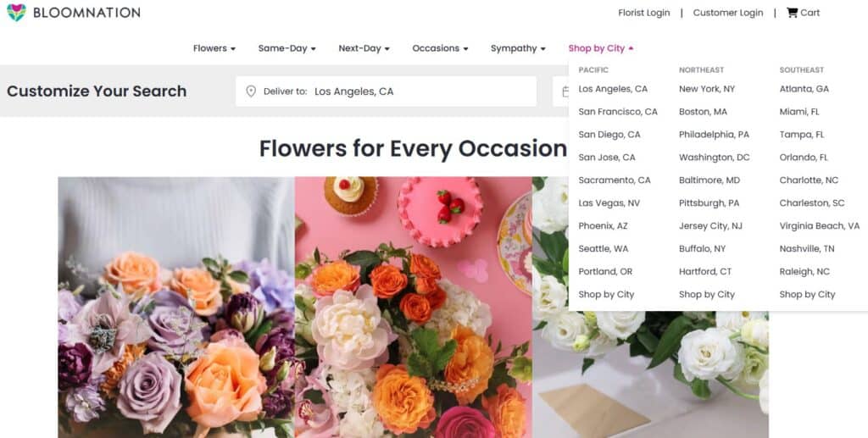Viewport: 868px width, 438px height.
Task: Select Los Angeles, CA in Pacific list
Action: 613,88
